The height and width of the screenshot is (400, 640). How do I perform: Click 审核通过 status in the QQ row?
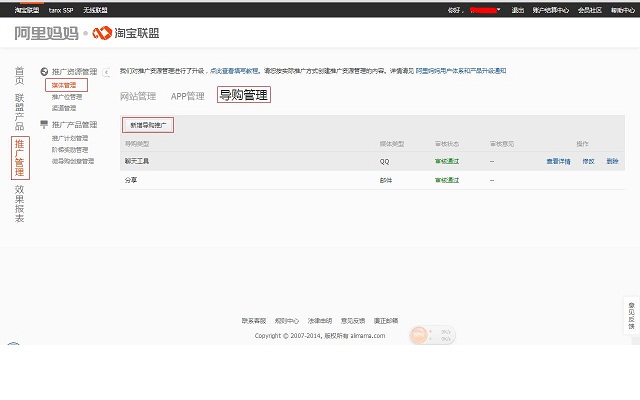pyautogui.click(x=447, y=161)
